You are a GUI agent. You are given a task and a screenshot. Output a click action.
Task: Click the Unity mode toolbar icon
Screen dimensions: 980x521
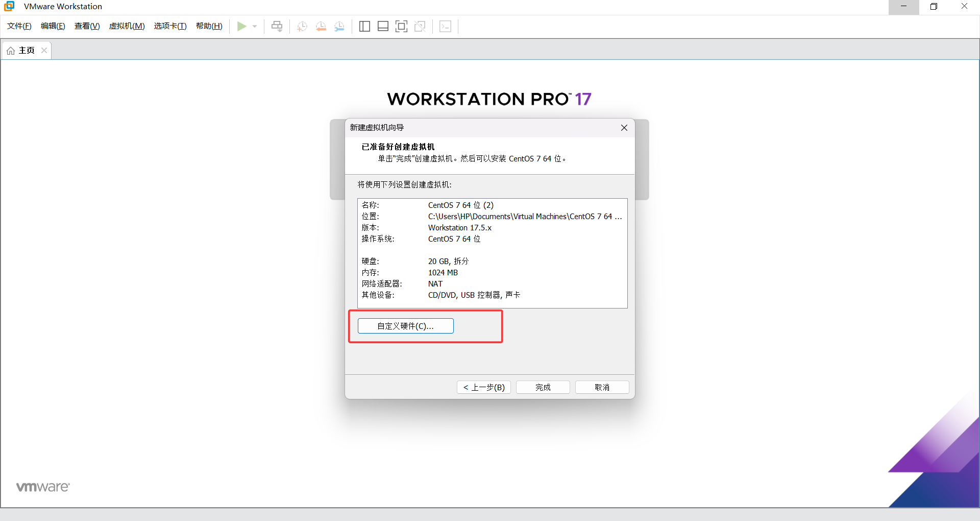point(420,26)
